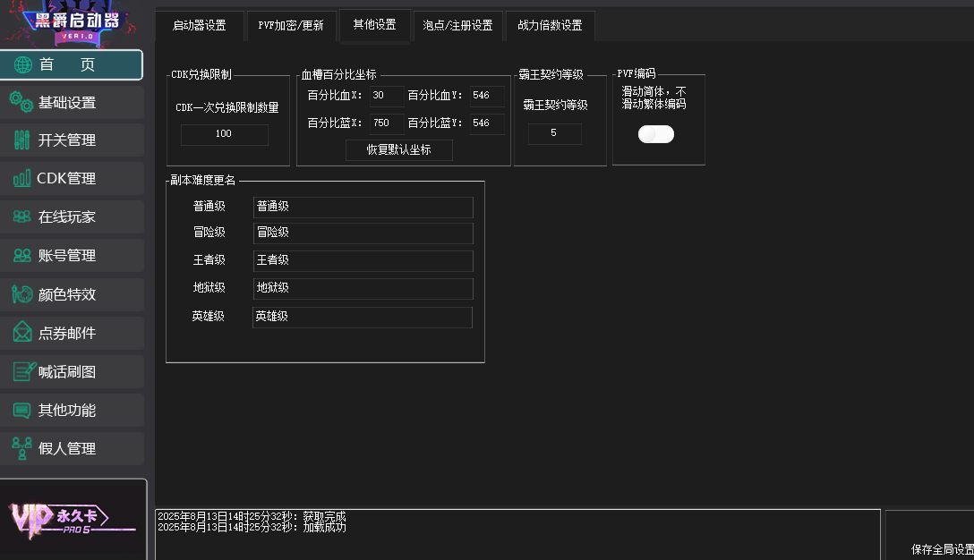Click the 喊话刷图 notepad icon
Screen dimensions: 974x560
coord(24,371)
